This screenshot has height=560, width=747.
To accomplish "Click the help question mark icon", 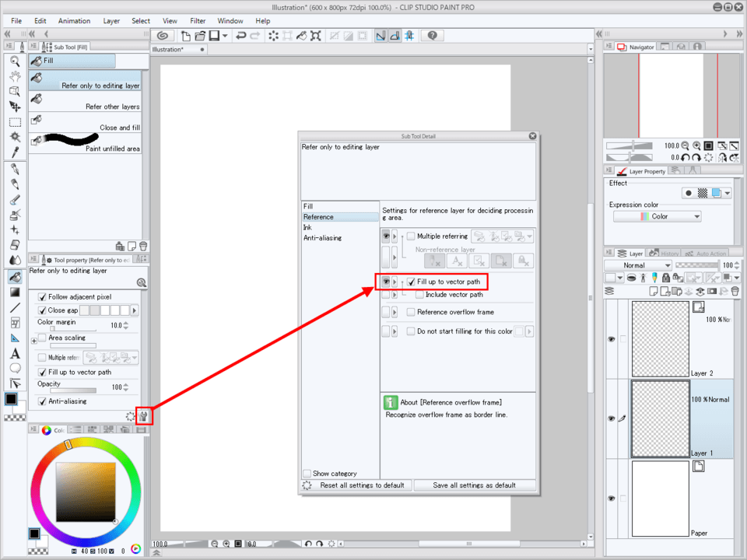I will 432,36.
